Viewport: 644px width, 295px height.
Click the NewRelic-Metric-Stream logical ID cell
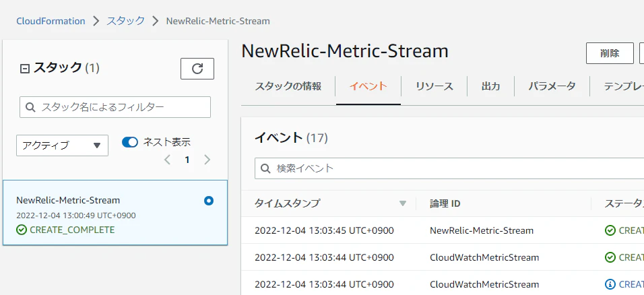[x=482, y=230]
